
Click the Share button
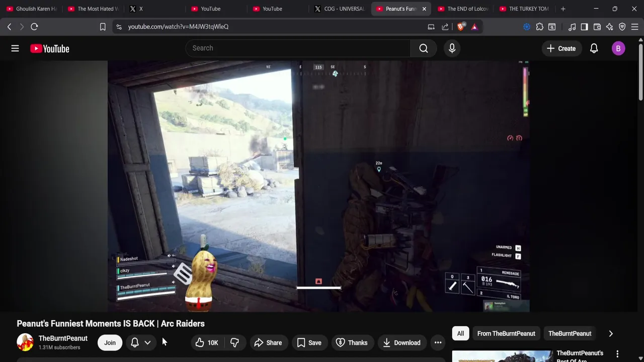[x=268, y=343]
